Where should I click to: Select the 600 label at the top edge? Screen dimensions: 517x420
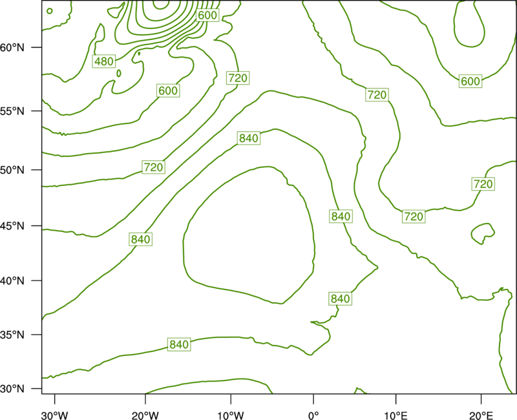click(x=207, y=15)
